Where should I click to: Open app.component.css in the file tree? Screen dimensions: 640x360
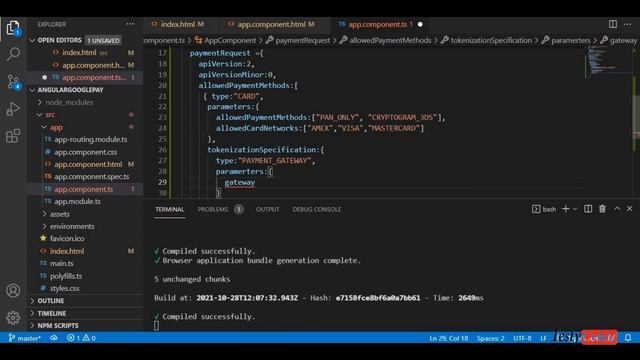tap(85, 152)
